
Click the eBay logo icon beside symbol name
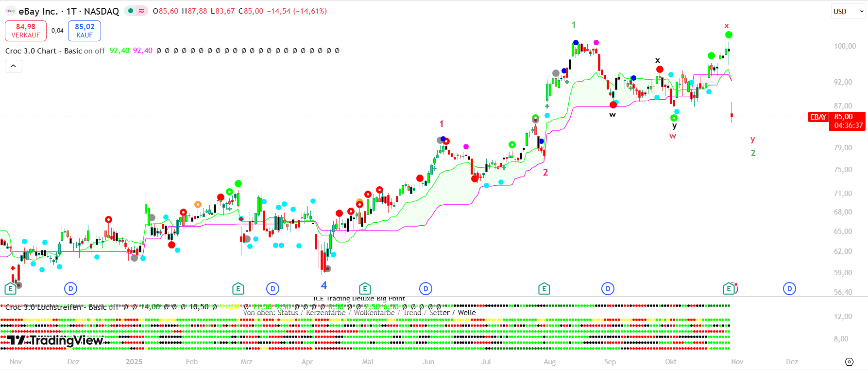(10, 11)
